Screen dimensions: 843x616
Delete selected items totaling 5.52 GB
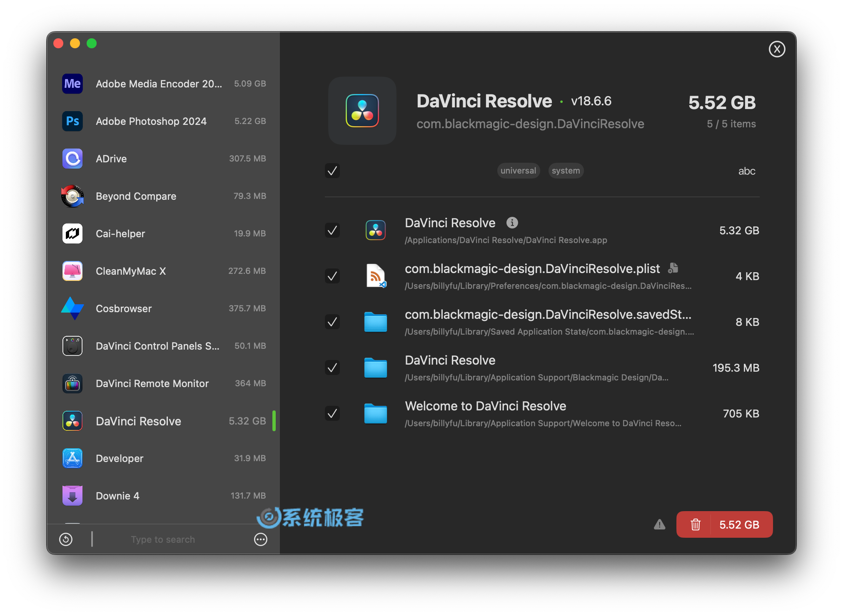pyautogui.click(x=724, y=524)
